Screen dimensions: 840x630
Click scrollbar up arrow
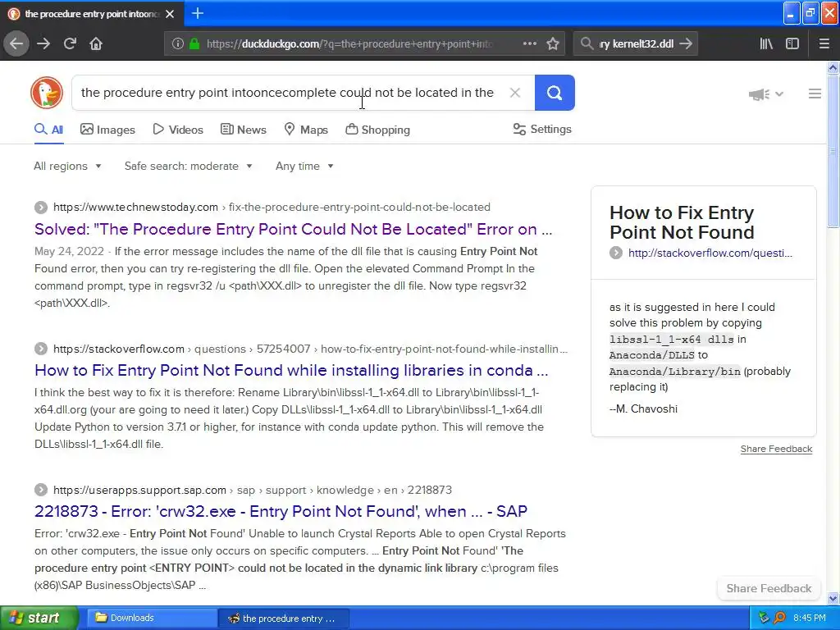click(x=833, y=67)
